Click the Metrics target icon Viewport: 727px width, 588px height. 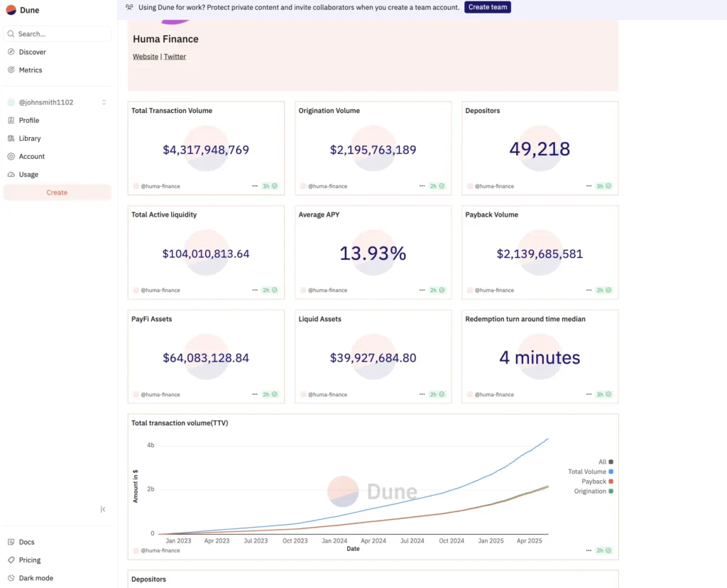[11, 70]
